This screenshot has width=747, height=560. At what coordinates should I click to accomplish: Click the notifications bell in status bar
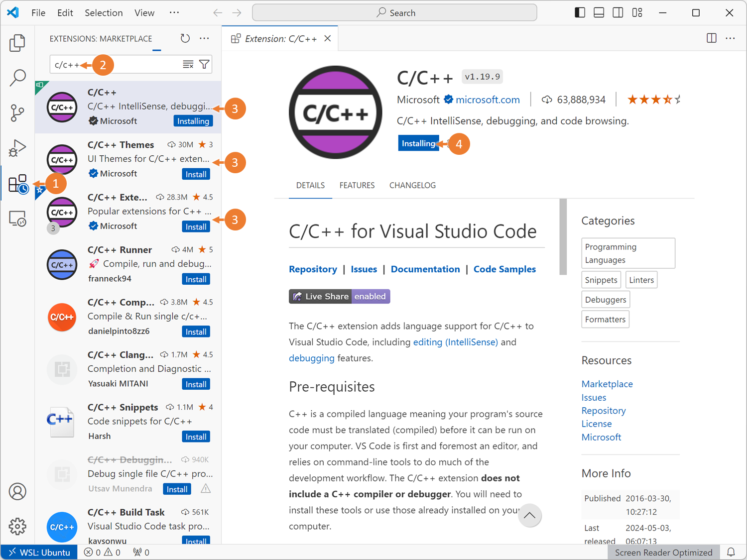tap(731, 552)
